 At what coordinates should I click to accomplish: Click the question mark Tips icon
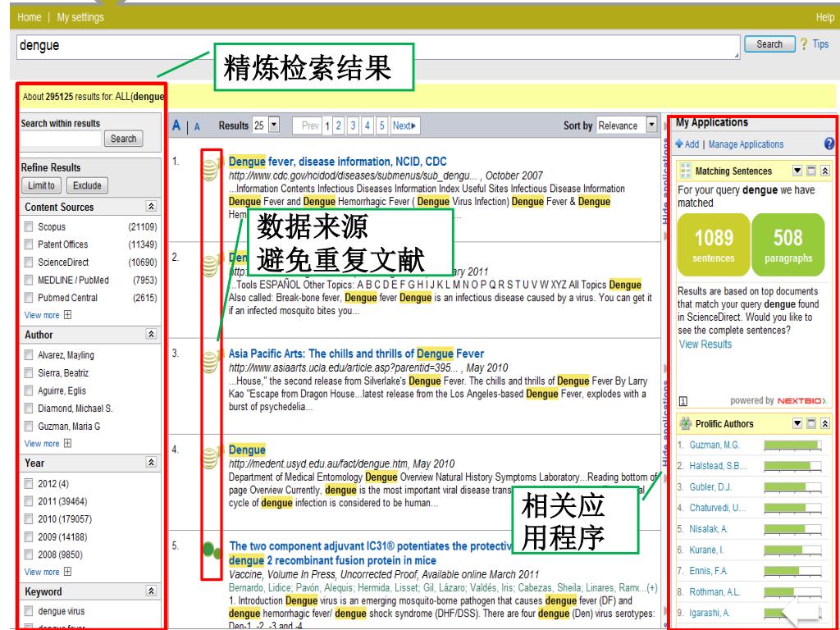(x=804, y=44)
